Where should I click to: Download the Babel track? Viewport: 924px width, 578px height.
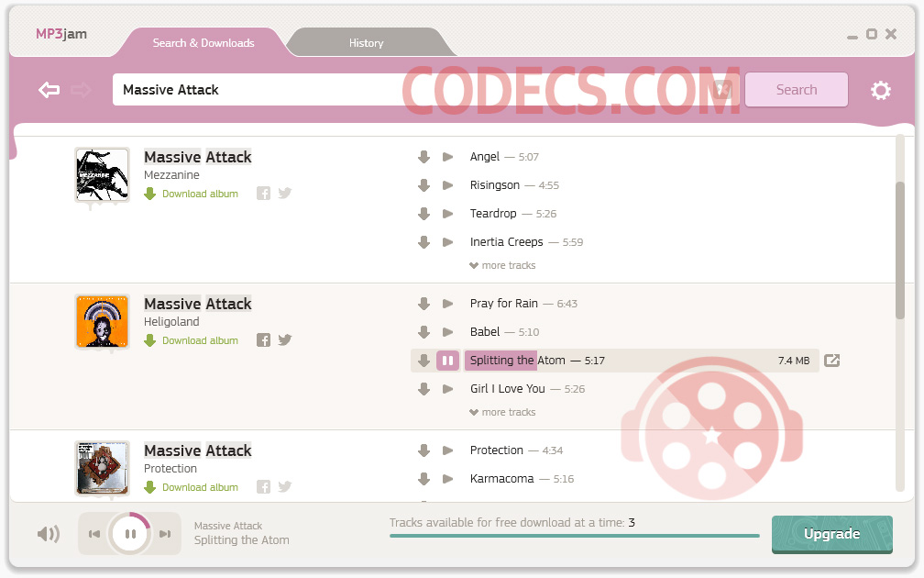423,332
